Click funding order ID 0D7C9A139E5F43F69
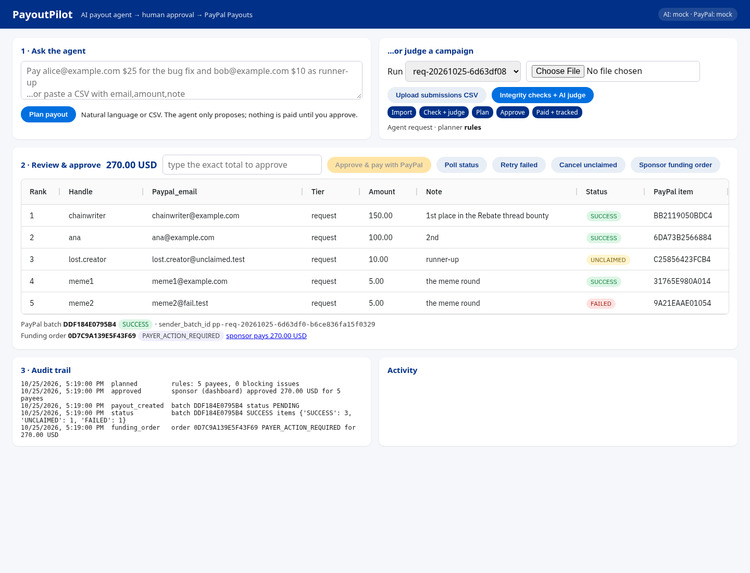Screen dimensions: 750x573 click(x=102, y=336)
